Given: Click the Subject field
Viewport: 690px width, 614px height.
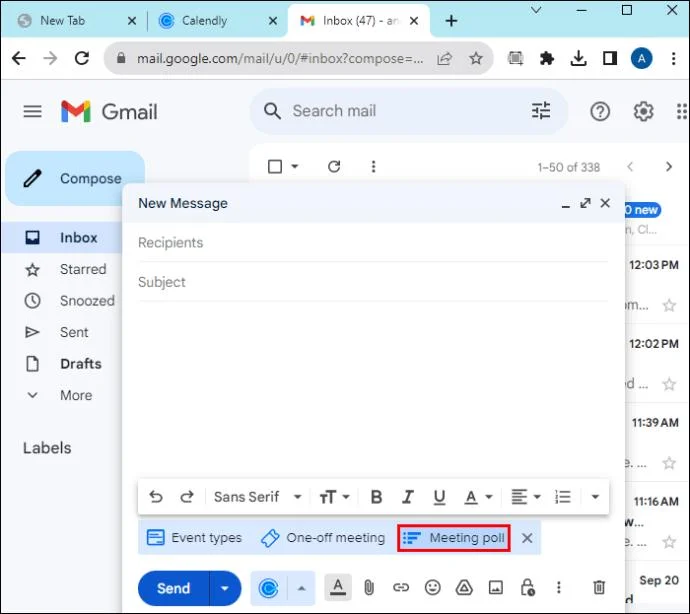Looking at the screenshot, I should point(373,282).
